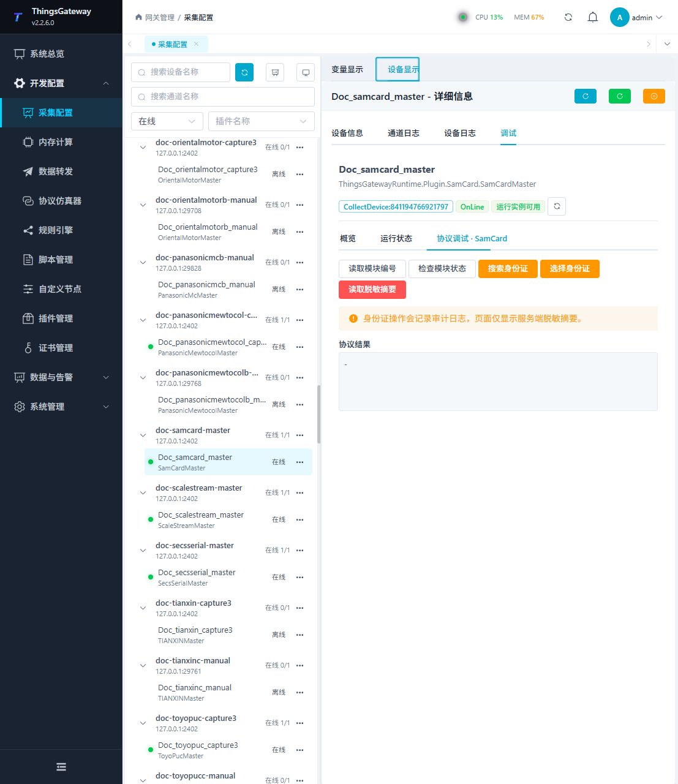
Task: Collapse doc-secsserial-master channel node
Action: click(143, 551)
